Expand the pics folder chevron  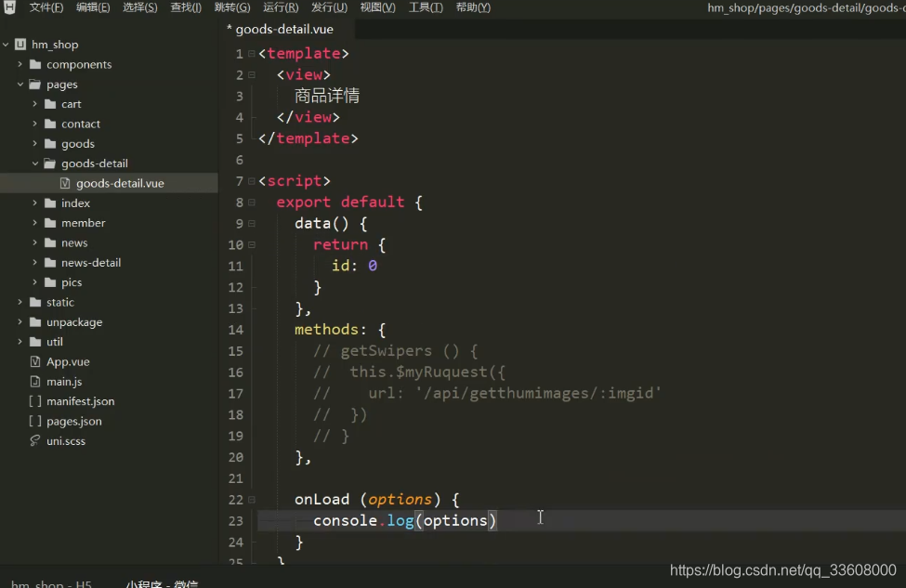34,281
